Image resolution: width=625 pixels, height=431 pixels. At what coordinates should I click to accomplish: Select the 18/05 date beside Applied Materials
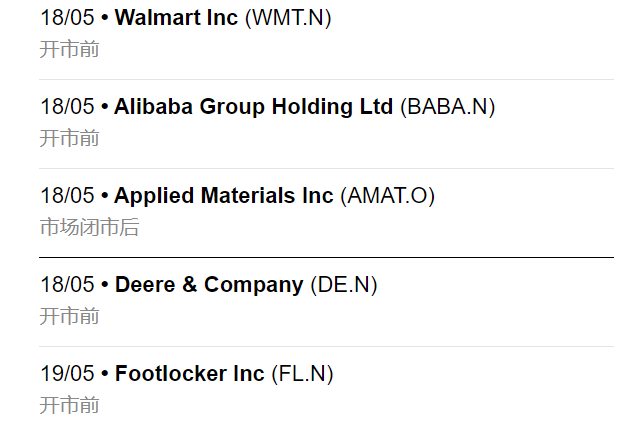tap(67, 196)
